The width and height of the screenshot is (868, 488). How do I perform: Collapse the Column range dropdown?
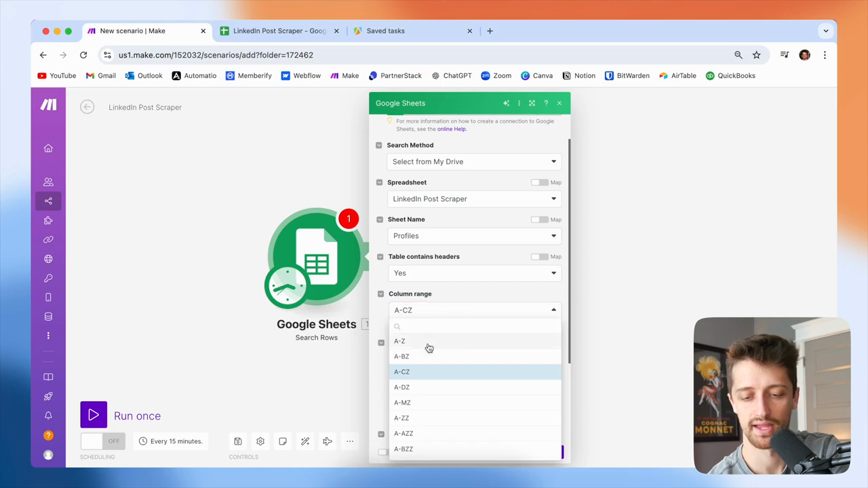[x=475, y=310]
